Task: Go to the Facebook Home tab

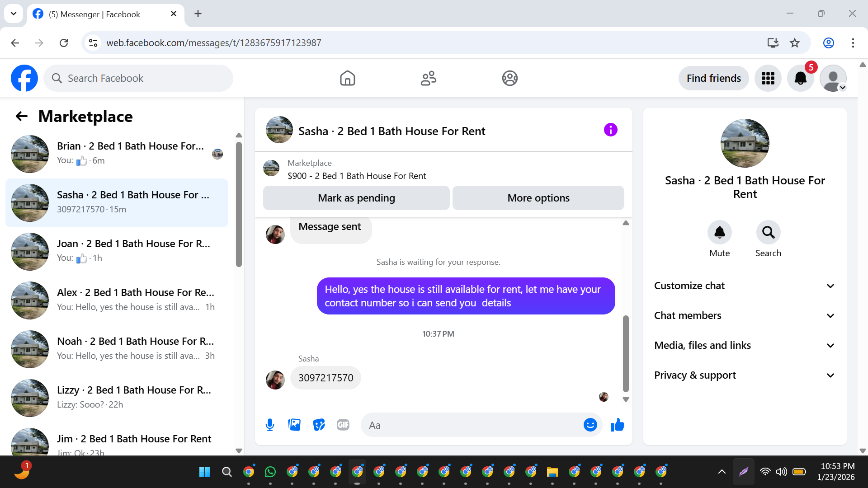Action: tap(347, 78)
